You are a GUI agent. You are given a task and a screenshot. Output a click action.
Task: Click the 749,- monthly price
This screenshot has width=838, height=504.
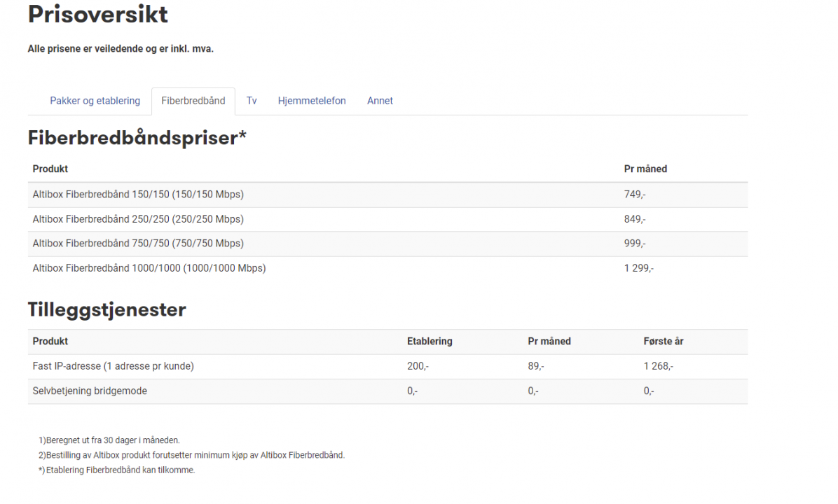635,195
